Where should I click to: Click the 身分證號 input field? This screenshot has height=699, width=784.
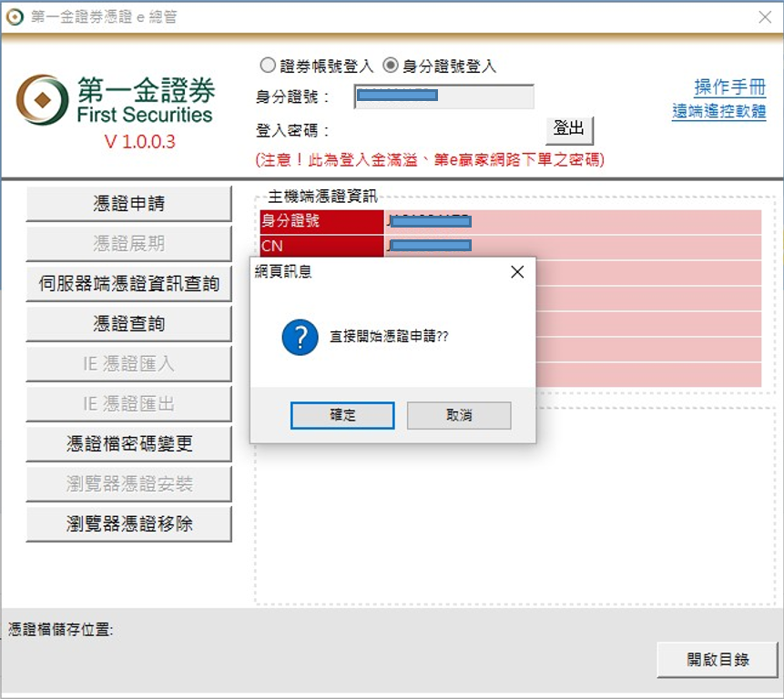[x=443, y=96]
